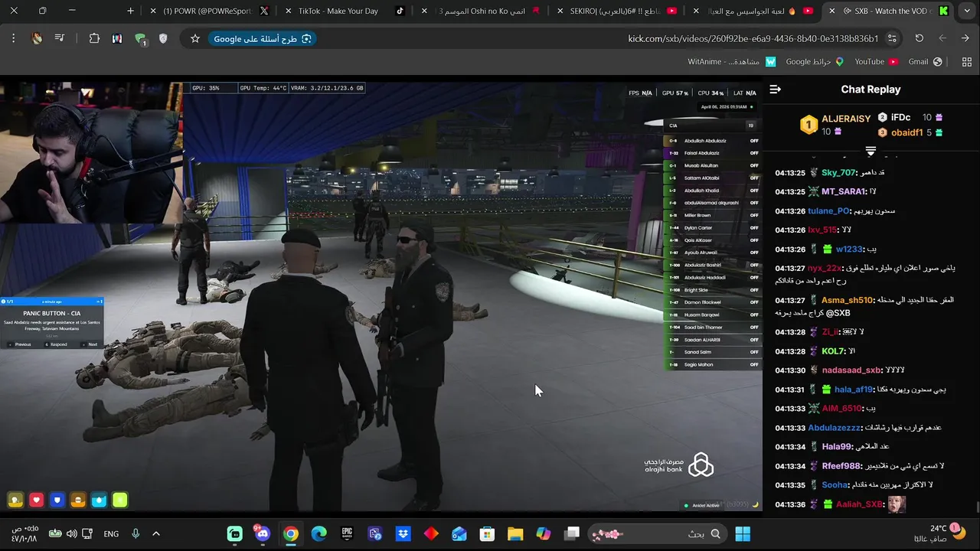
Task: Open the YouTube bookmark
Action: (x=876, y=62)
